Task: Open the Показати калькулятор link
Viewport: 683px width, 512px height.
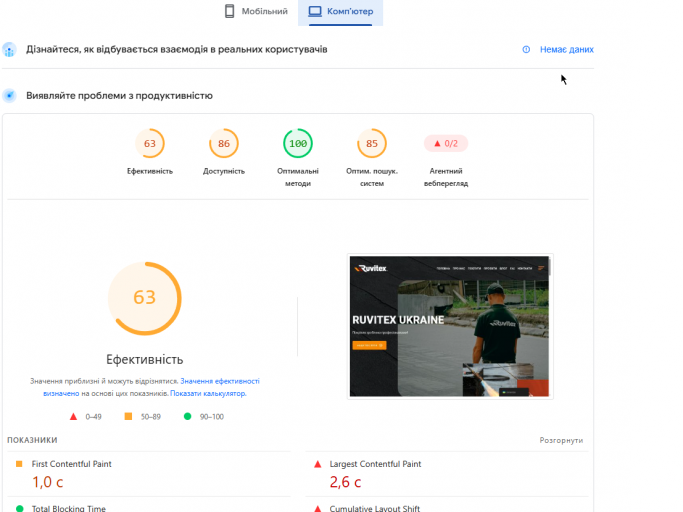Action: 208,393
